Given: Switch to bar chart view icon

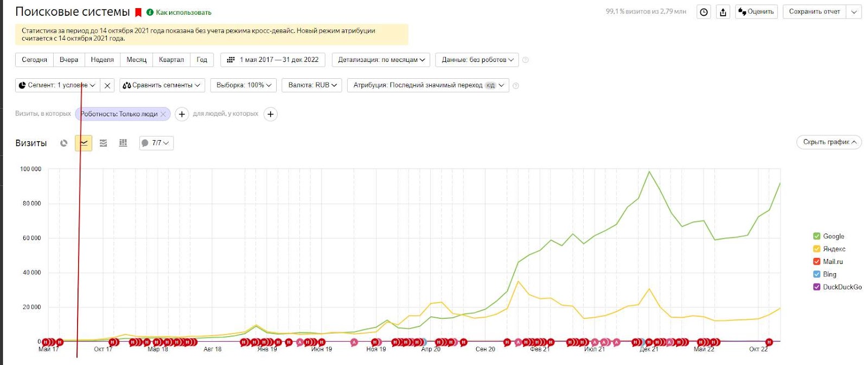Looking at the screenshot, I should click(123, 143).
